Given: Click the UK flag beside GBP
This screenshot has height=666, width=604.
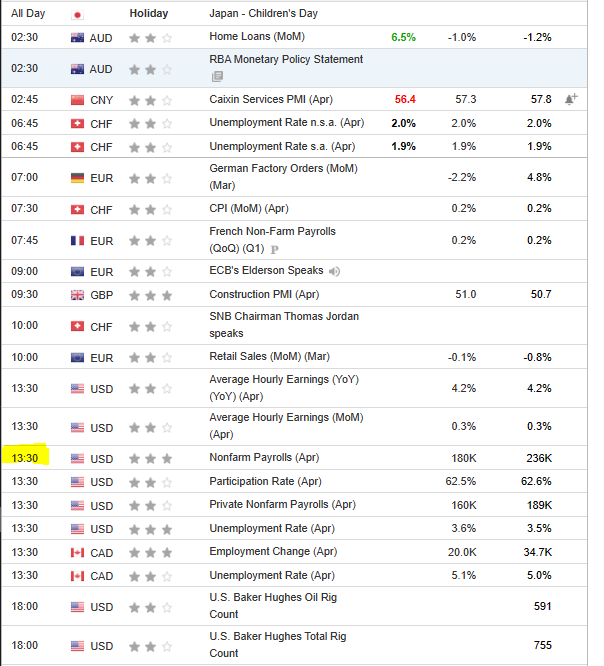Looking at the screenshot, I should click(78, 295).
